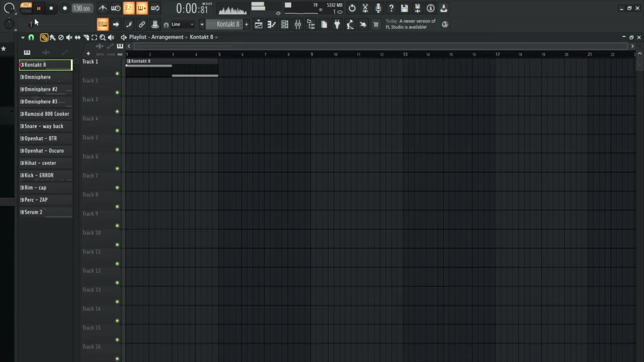
Task: Mute Track 1 with its green light
Action: [x=117, y=73]
